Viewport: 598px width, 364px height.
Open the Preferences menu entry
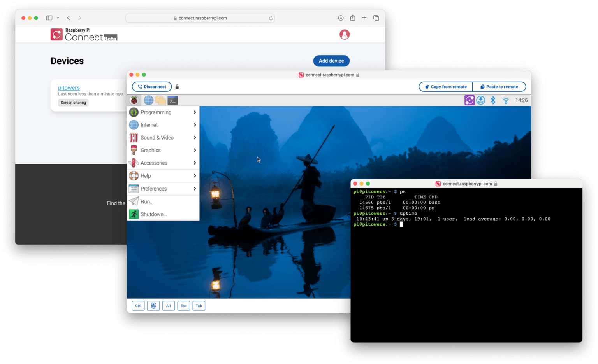[163, 189]
